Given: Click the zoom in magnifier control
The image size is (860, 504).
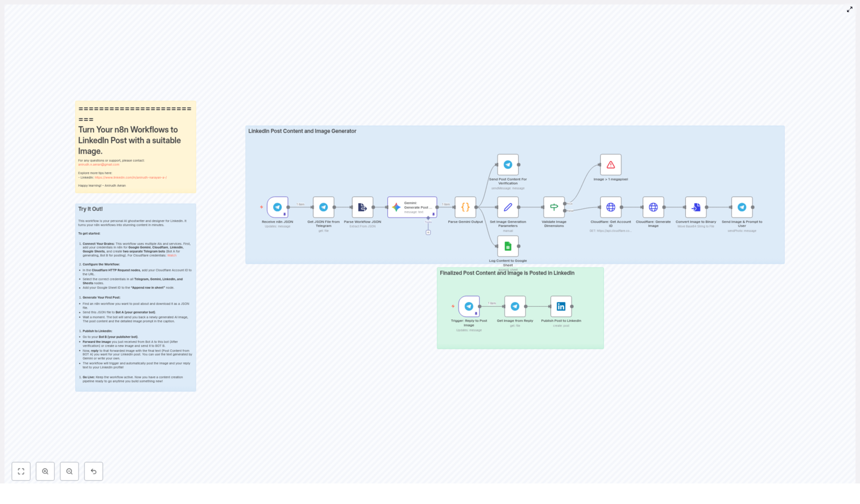Looking at the screenshot, I should [x=45, y=471].
